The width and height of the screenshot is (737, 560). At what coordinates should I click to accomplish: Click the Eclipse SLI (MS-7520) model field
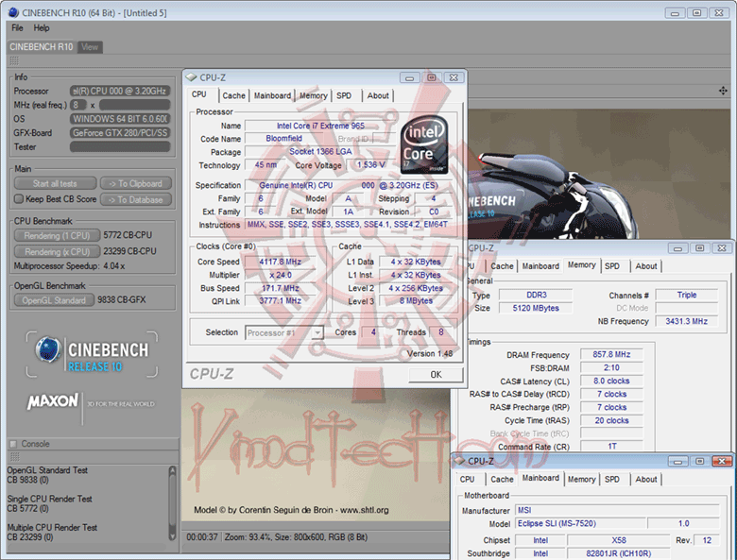tap(579, 523)
